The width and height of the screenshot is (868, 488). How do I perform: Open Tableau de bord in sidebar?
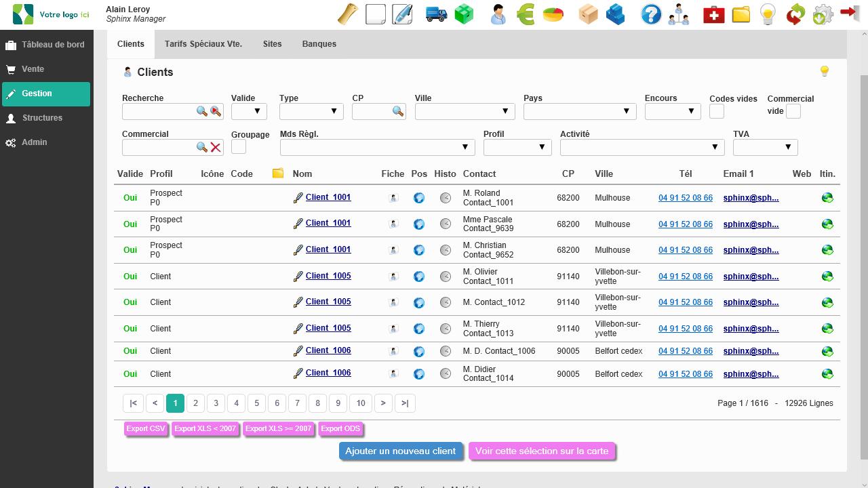[x=46, y=45]
